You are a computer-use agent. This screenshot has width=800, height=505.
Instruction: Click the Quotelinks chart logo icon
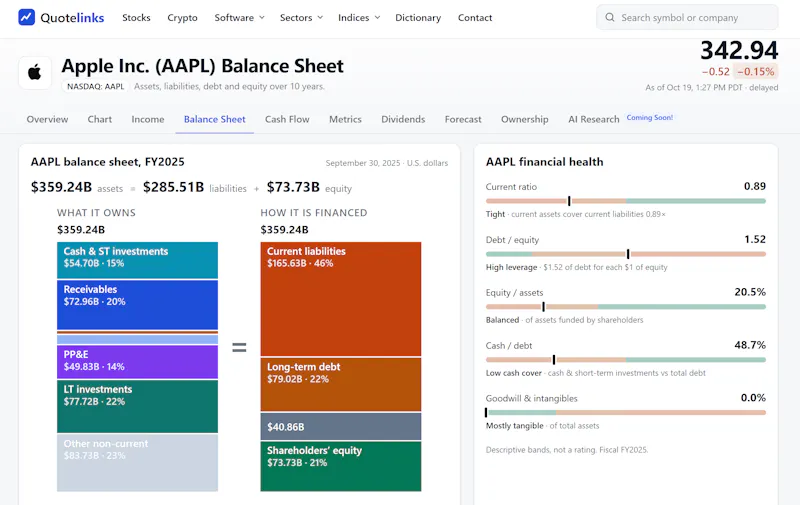(27, 17)
